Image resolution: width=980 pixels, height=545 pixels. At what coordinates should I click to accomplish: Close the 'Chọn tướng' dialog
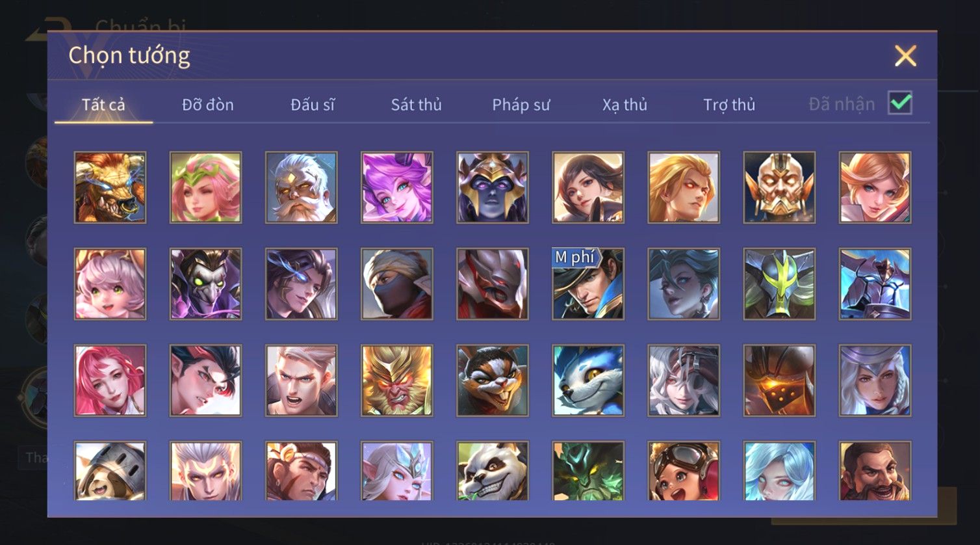pos(905,56)
